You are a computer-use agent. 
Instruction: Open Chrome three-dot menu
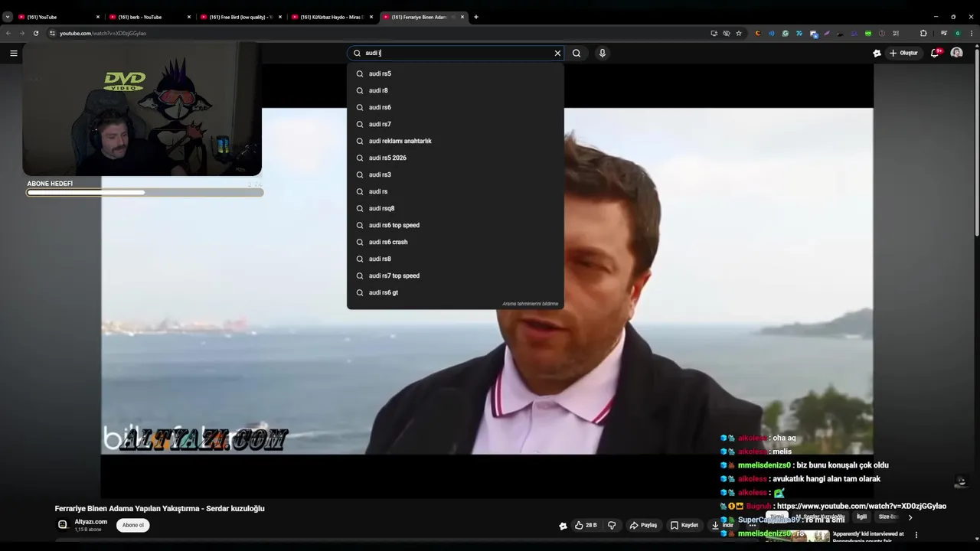point(972,33)
